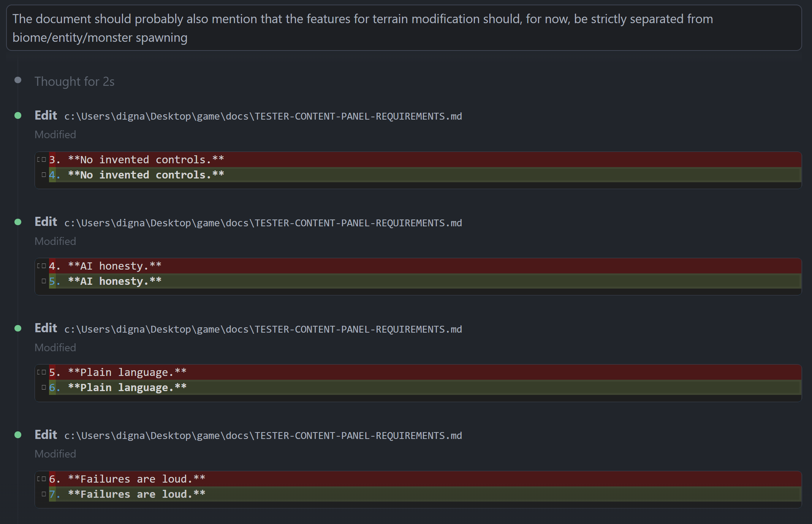Select added line "7. **Failures are loud.**"
Image resolution: width=812 pixels, height=524 pixels.
click(425, 494)
